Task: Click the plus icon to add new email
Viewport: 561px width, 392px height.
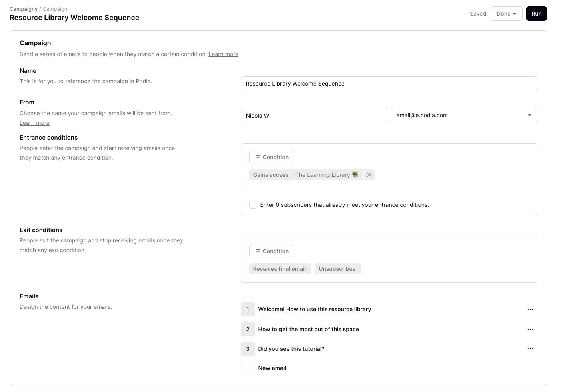Action: [248, 368]
